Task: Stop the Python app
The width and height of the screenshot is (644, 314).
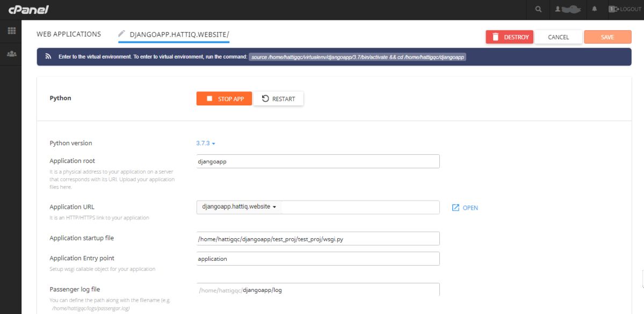Action: 224,98
